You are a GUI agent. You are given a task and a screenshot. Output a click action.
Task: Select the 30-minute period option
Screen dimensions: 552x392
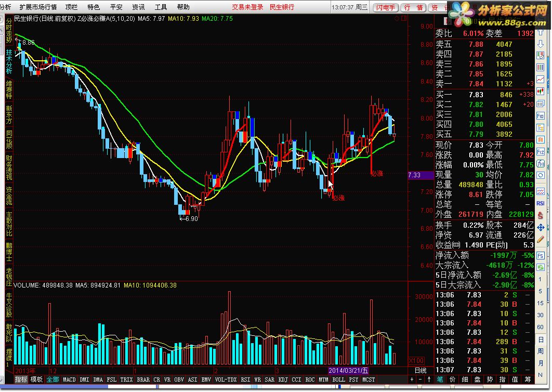540,315
